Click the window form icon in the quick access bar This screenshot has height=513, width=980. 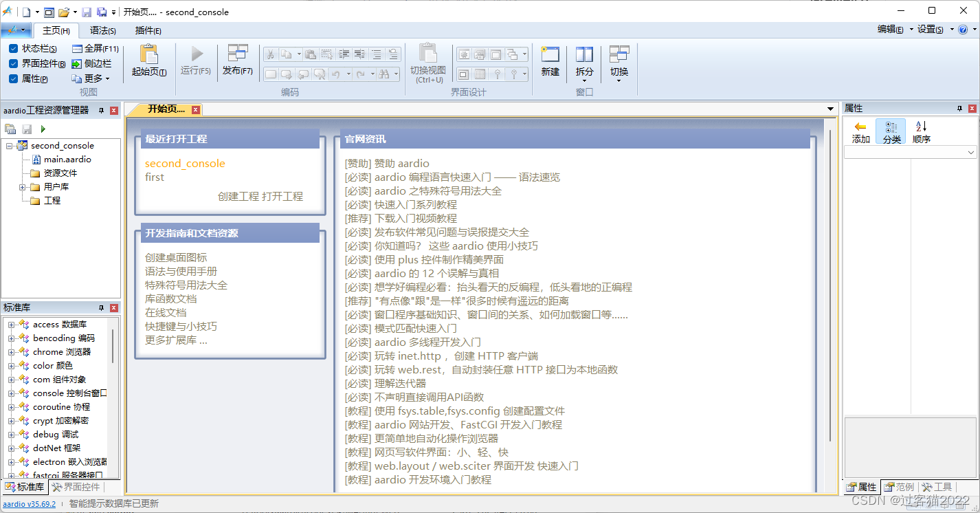coord(49,12)
